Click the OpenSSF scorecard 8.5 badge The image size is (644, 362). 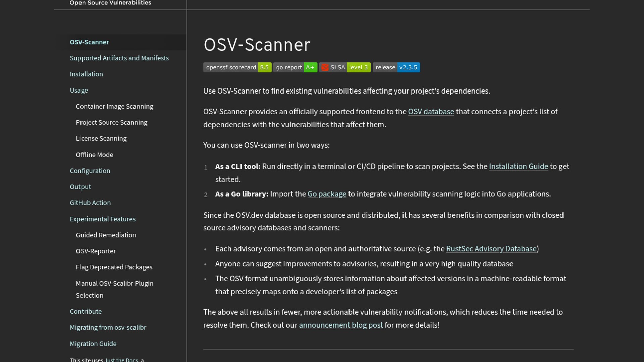237,67
